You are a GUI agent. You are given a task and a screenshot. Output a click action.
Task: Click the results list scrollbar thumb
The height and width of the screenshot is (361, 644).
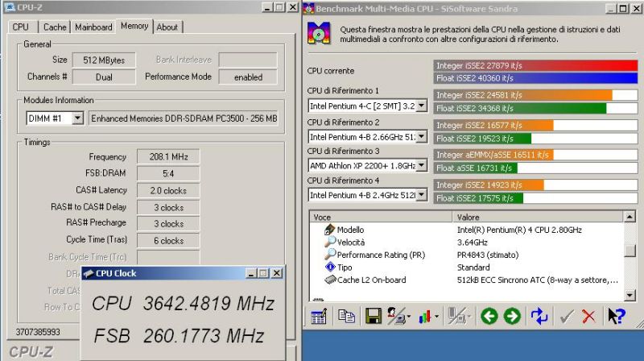[x=630, y=251]
